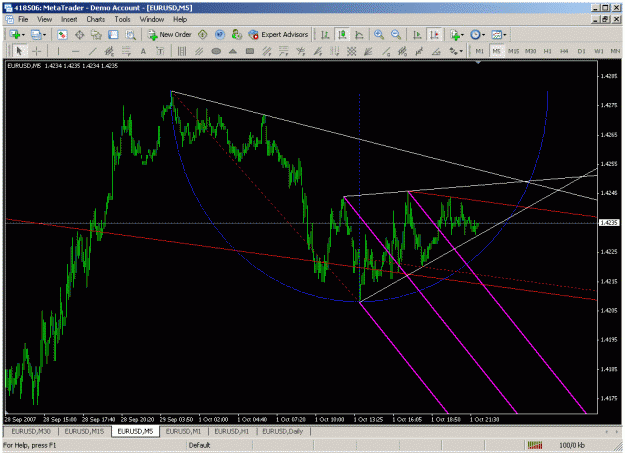Select the M1 timeframe button
The image size is (625, 453).
pos(480,51)
